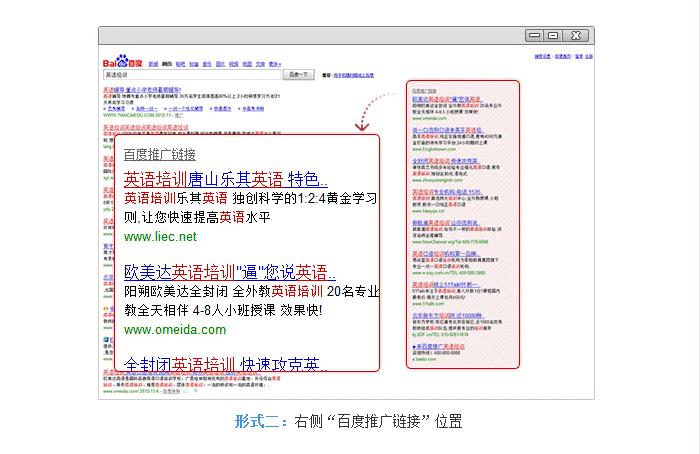Viewport: 700px width, 454px height.
Task: Open the last sidebar link with arrow bullet
Action: 438,347
